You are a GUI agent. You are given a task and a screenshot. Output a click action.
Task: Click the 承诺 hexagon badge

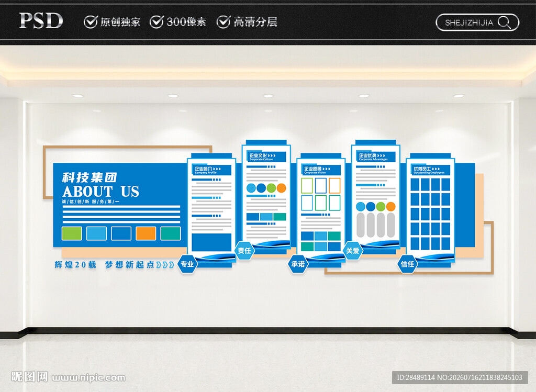(298, 264)
